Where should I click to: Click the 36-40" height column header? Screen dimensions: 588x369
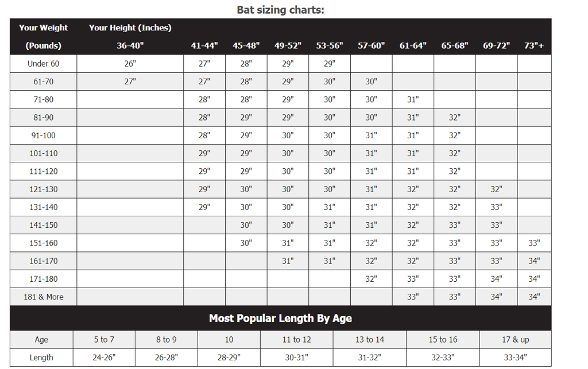tap(130, 46)
